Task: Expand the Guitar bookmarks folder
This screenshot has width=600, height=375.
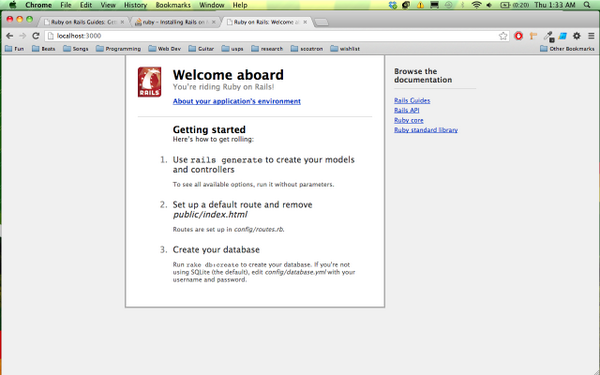Action: pos(201,49)
